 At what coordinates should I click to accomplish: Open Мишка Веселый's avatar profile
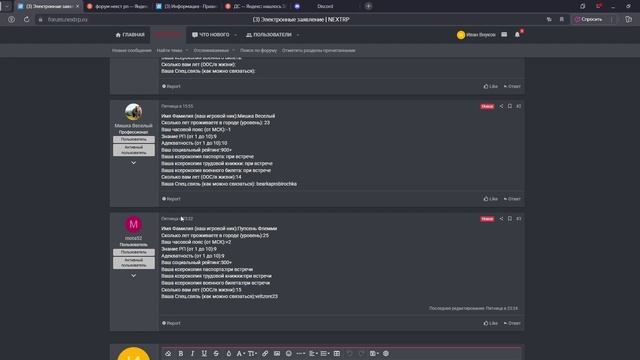(x=133, y=112)
